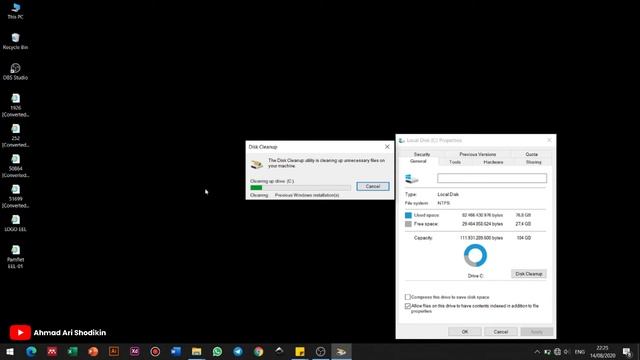This screenshot has width=640, height=360.
Task: Open the volume tray icon
Action: point(567,352)
